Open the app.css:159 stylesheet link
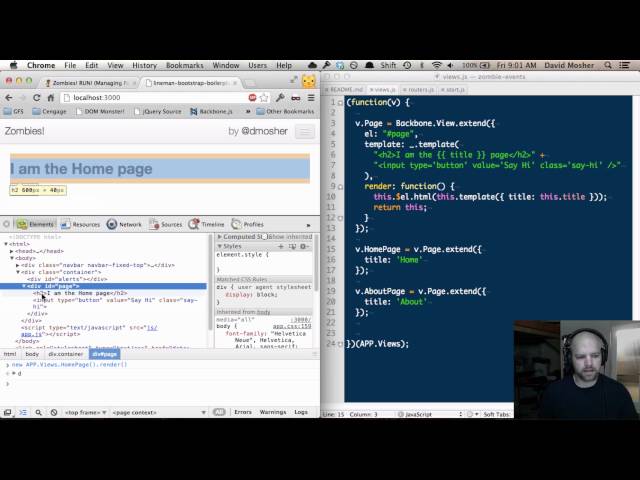Screen dimensions: 640x480 292,327
